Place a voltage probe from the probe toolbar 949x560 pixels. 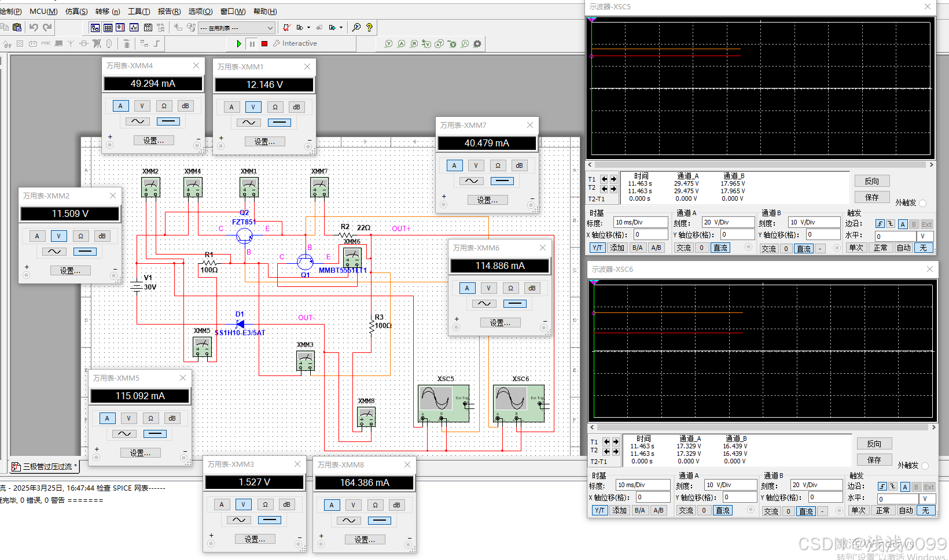pyautogui.click(x=388, y=44)
